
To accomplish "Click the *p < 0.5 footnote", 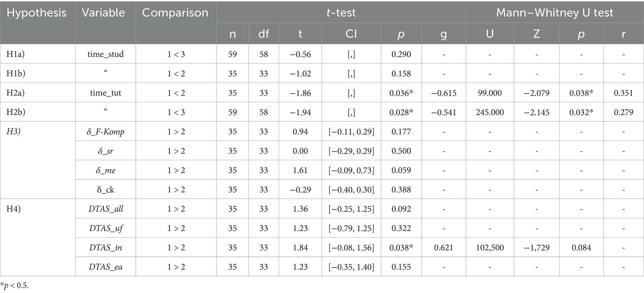I will click(15, 286).
